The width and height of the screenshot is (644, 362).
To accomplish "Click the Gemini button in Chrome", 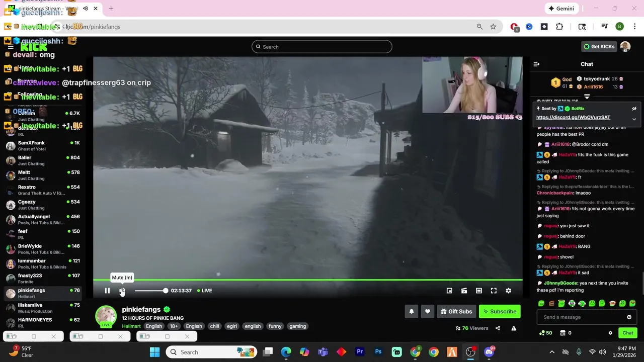I will [561, 9].
